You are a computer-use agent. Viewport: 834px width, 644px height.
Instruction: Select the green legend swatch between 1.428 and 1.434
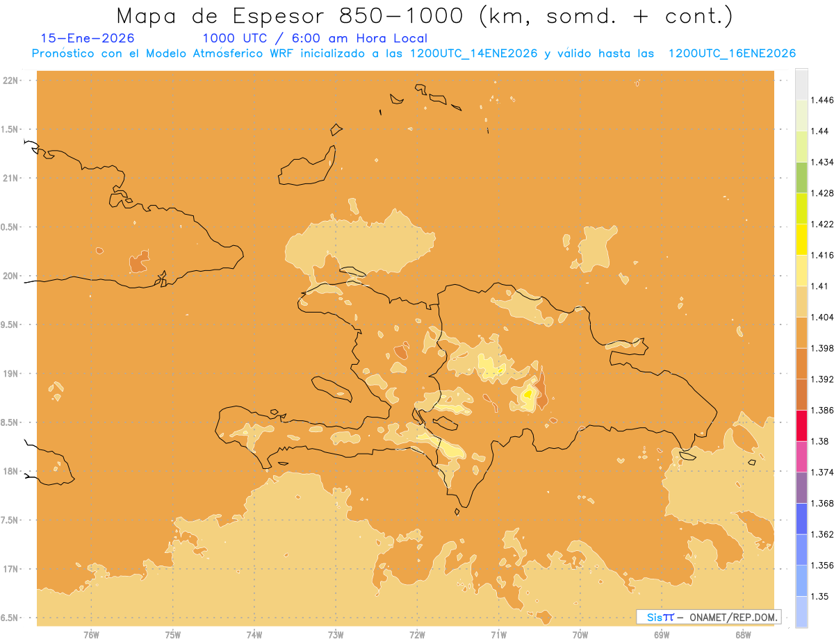click(801, 177)
